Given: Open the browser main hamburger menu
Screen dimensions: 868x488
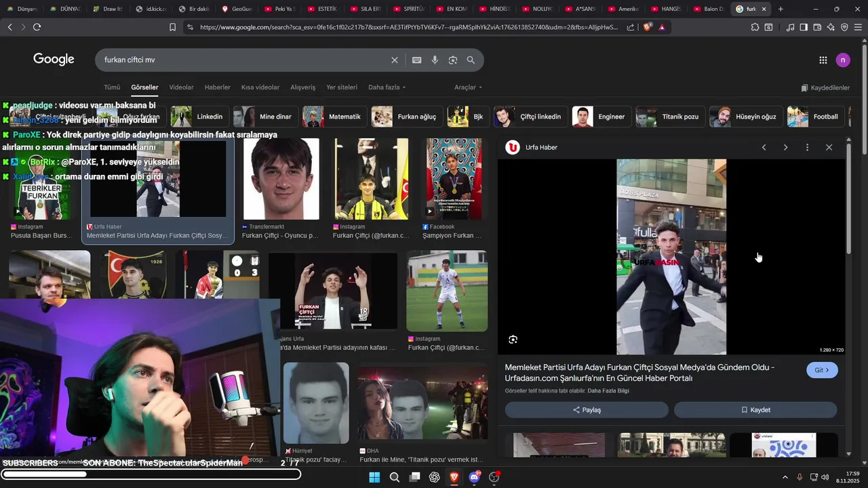Looking at the screenshot, I should tap(858, 27).
